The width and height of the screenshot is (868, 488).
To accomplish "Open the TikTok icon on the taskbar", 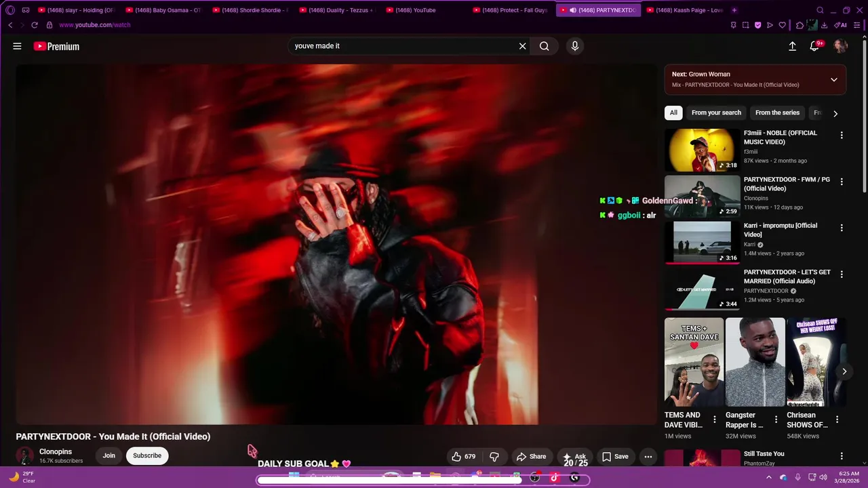I will pos(554,477).
